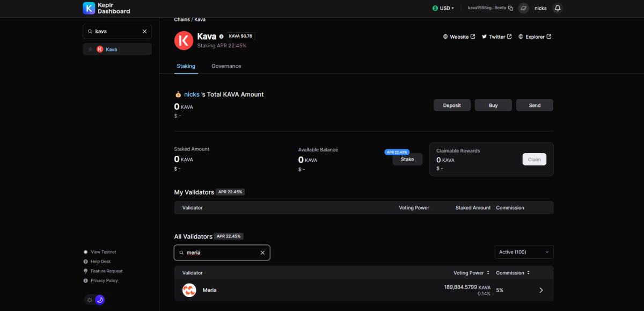Click the KAVA $0.76 price badge
This screenshot has height=311, width=644.
point(240,36)
